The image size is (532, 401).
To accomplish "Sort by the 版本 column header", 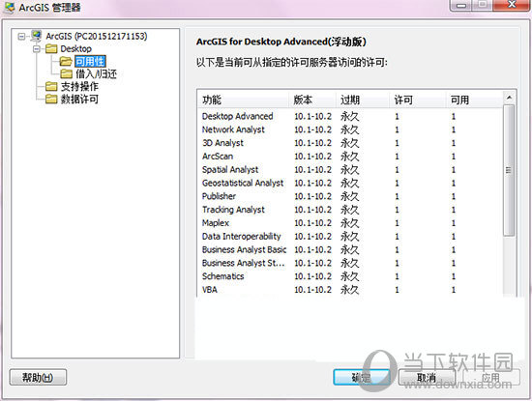I will pos(312,100).
